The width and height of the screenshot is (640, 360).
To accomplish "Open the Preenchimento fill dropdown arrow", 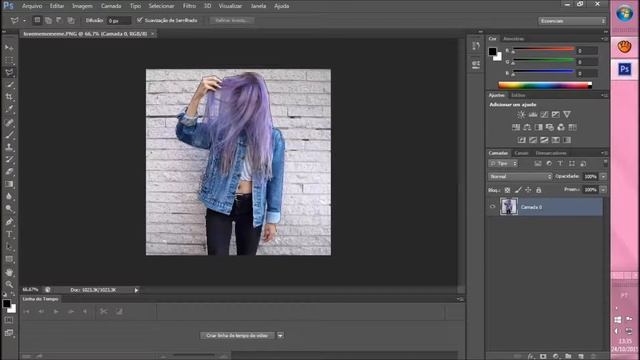I will [603, 189].
